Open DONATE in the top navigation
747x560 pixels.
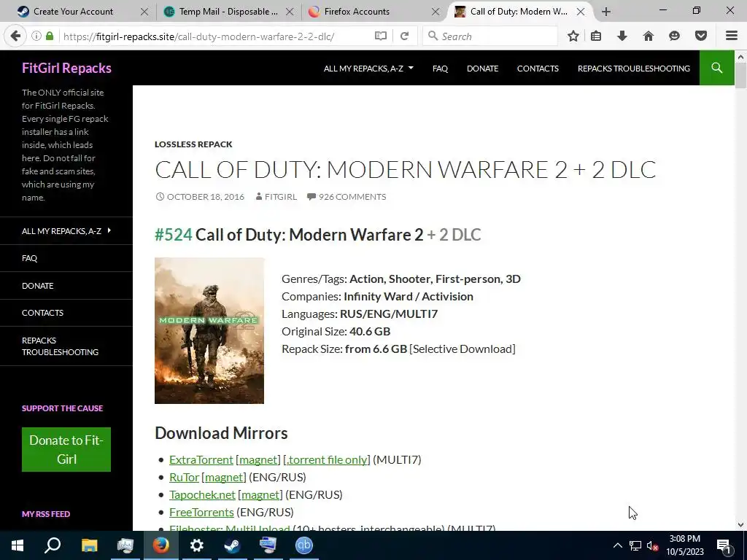pyautogui.click(x=482, y=69)
